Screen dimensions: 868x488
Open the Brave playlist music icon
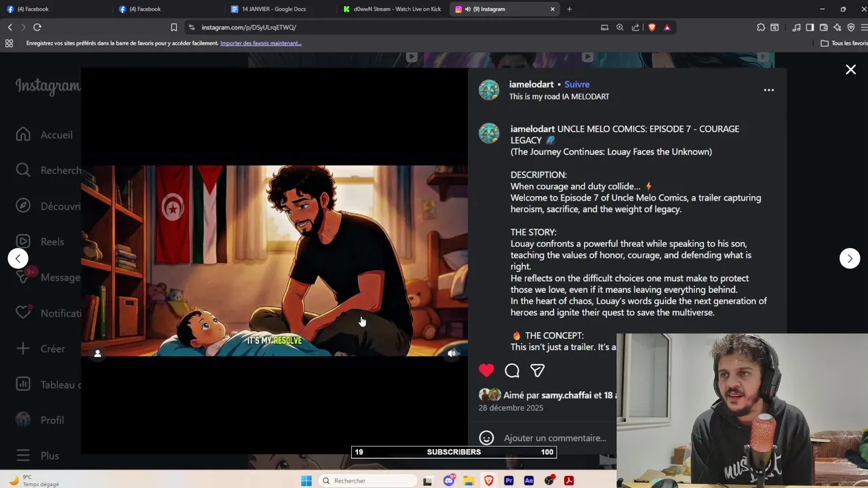click(796, 27)
